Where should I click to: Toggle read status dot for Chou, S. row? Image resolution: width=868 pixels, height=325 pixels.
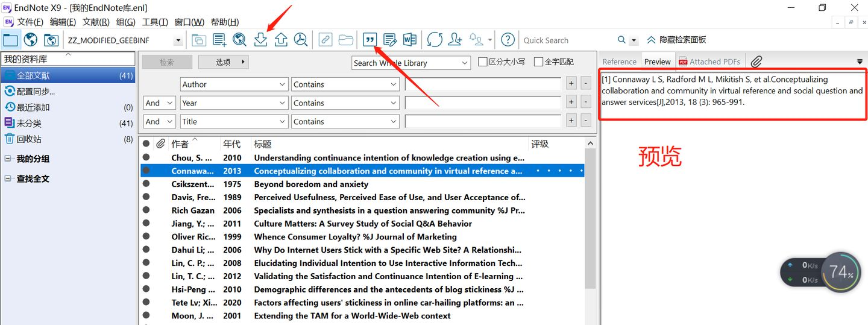coord(146,157)
